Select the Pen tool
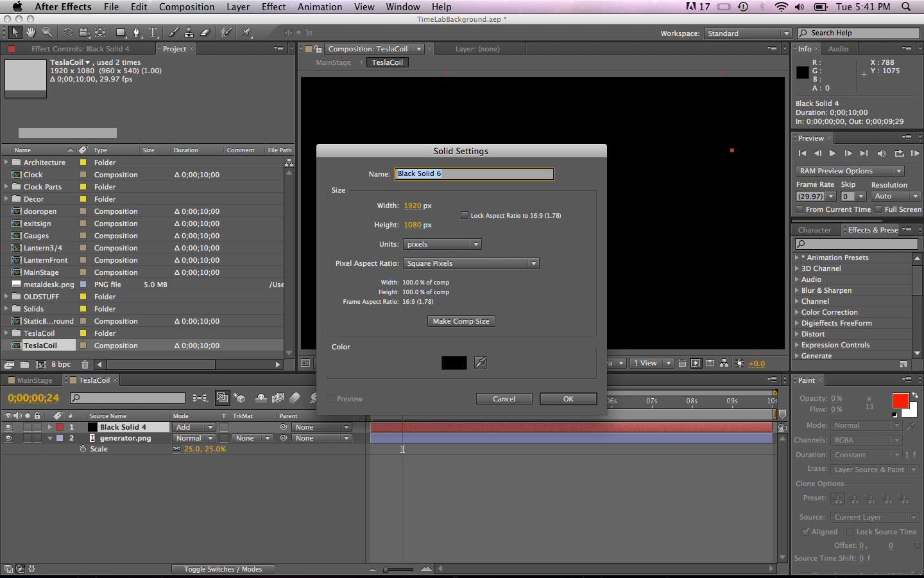This screenshot has height=578, width=924. (137, 32)
